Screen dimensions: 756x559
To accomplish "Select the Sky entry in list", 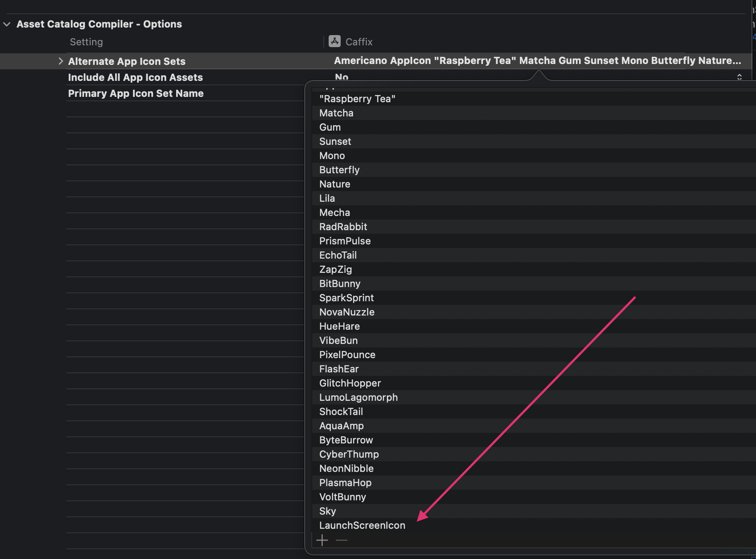I will coord(327,511).
